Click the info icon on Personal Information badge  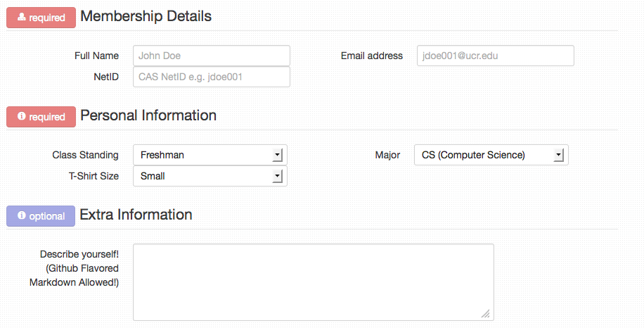pyautogui.click(x=21, y=116)
